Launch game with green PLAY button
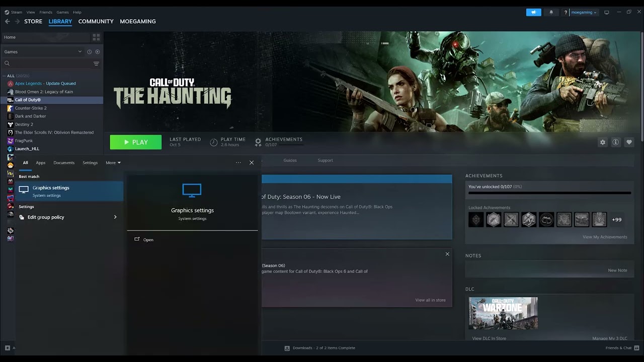 click(x=136, y=142)
